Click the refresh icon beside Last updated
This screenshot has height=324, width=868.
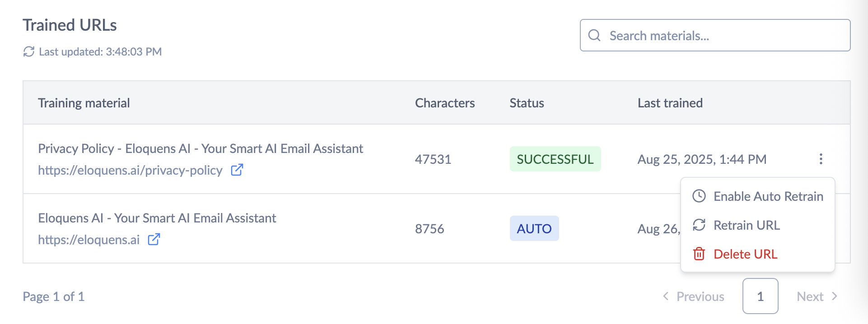(x=29, y=52)
